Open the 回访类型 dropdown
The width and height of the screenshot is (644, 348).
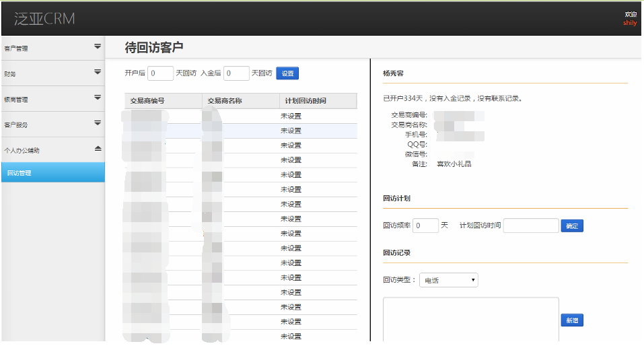(x=448, y=280)
